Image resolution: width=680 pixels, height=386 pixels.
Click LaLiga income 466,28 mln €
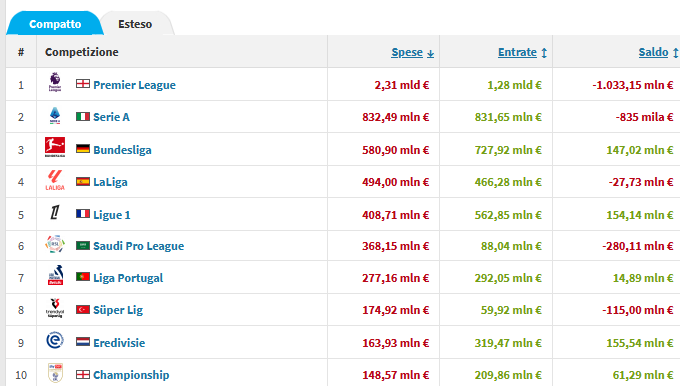pos(508,182)
